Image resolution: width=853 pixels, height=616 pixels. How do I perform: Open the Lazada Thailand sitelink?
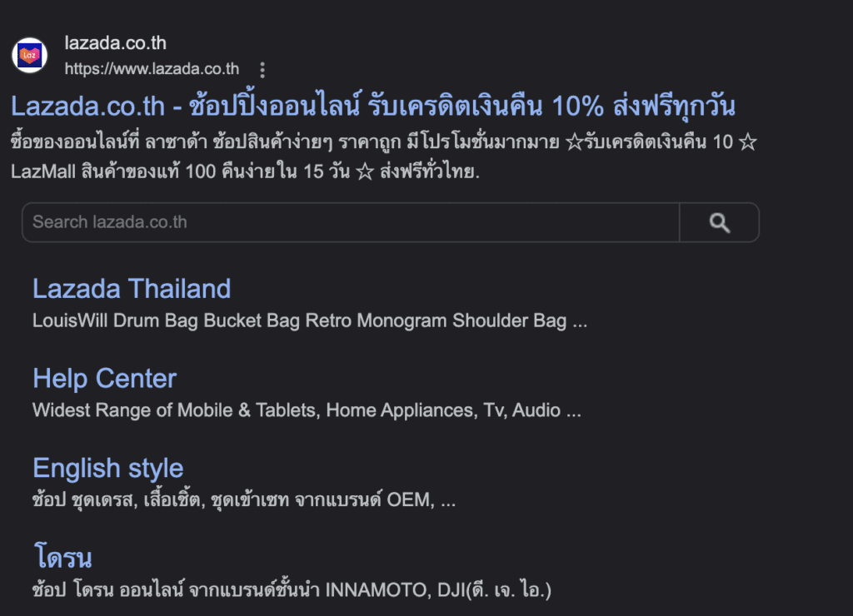click(132, 289)
